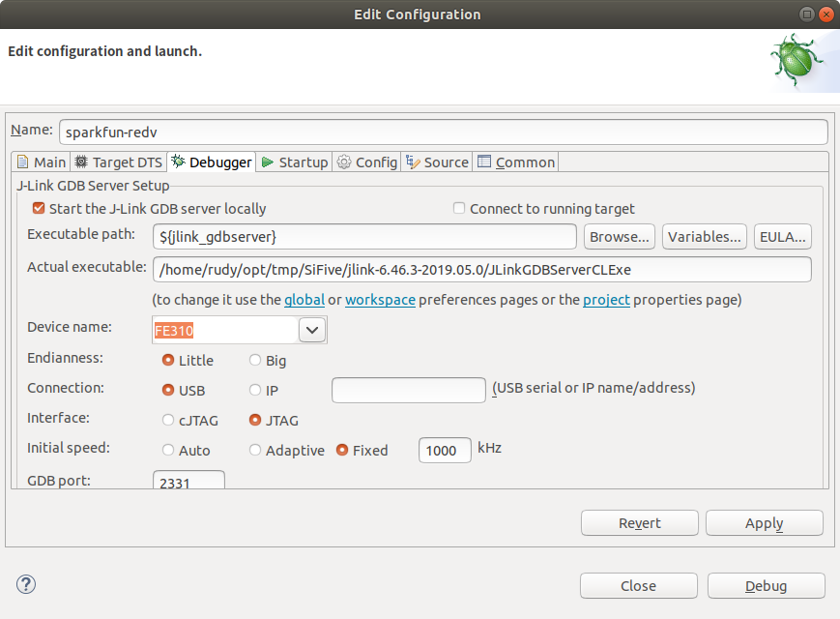Expand the Device name dropdown arrow
This screenshot has height=619, width=840.
pyautogui.click(x=311, y=330)
